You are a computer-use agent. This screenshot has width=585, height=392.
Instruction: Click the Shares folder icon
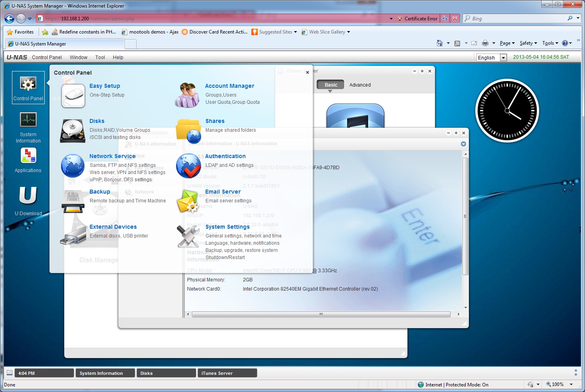pos(188,131)
